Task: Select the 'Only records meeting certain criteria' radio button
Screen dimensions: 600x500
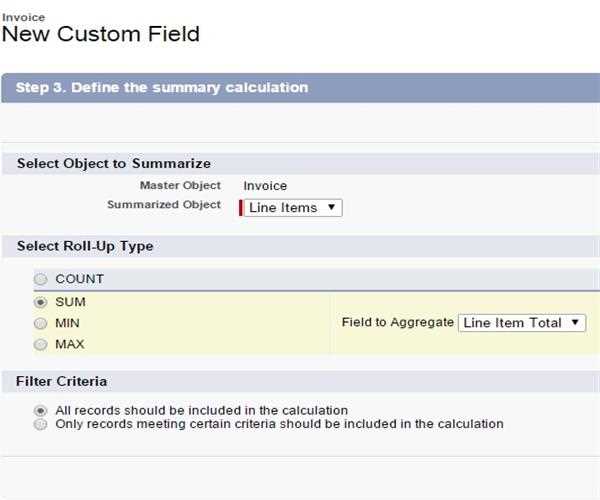Action: pos(41,424)
